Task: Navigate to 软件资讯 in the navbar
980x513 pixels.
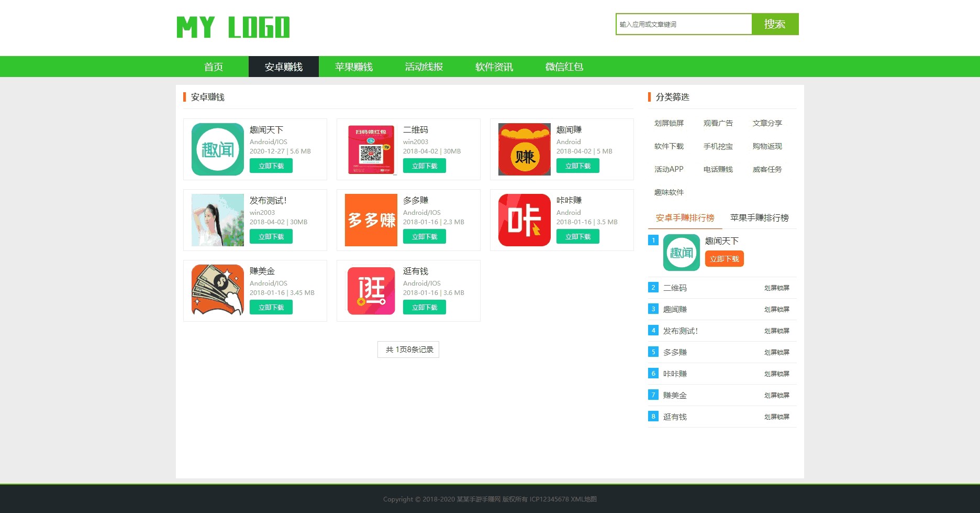Action: pos(493,67)
